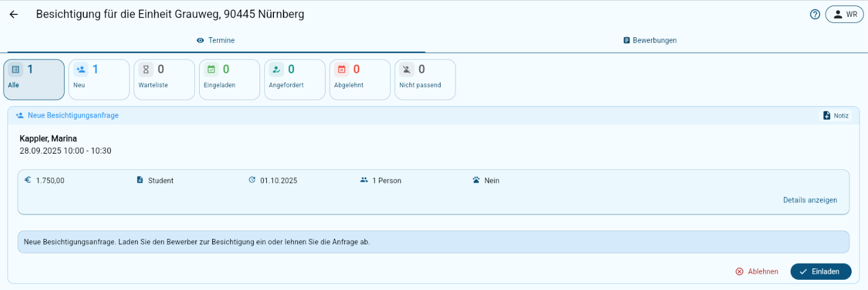Invite the applicant with Einladen

[821, 271]
